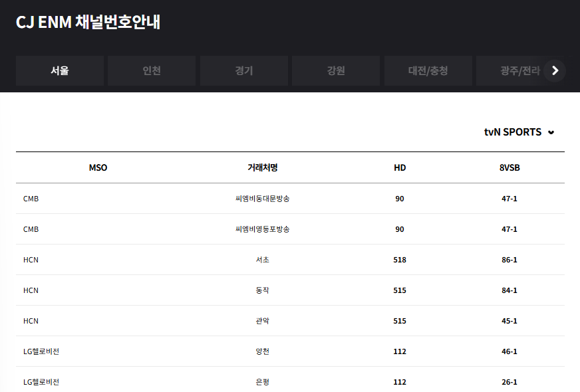Screen dimensions: 580x392
Task: Click HCN 서초 channel entry
Action: tap(263, 260)
